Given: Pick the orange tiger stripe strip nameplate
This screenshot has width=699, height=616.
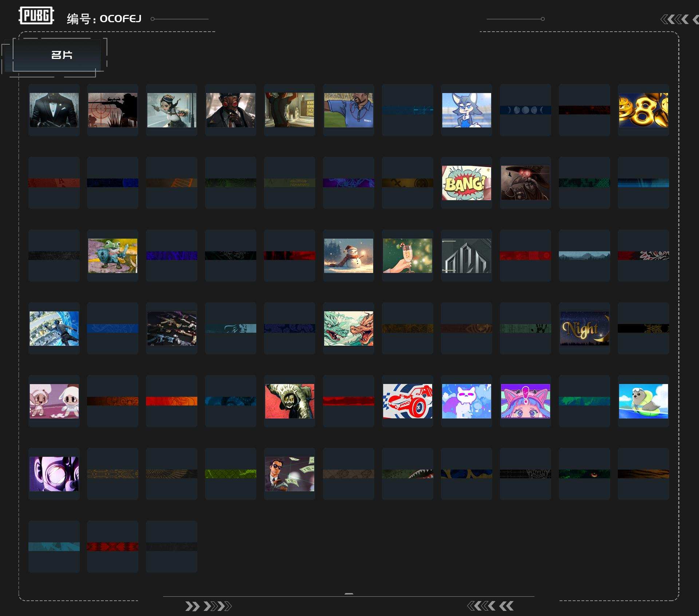Looking at the screenshot, I should click(644, 474).
